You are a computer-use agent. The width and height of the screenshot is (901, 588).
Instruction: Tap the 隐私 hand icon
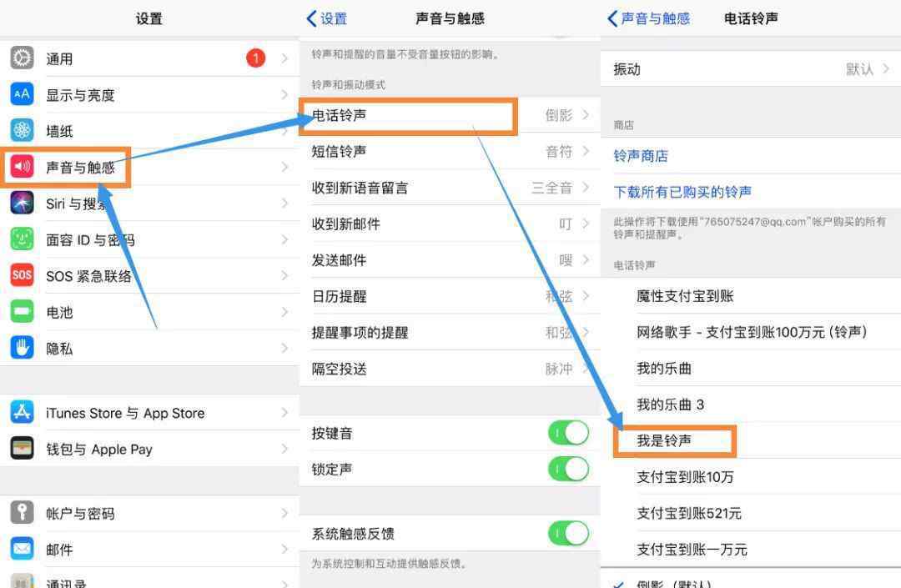point(22,348)
